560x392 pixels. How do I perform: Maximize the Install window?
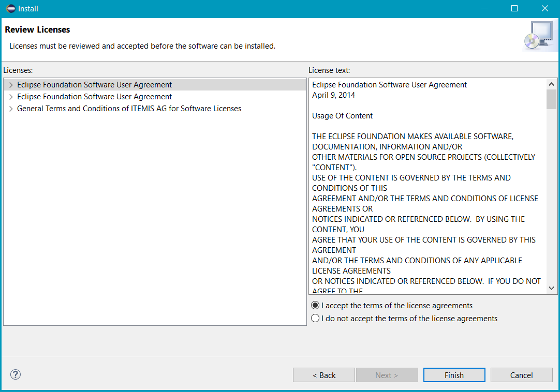coord(514,9)
